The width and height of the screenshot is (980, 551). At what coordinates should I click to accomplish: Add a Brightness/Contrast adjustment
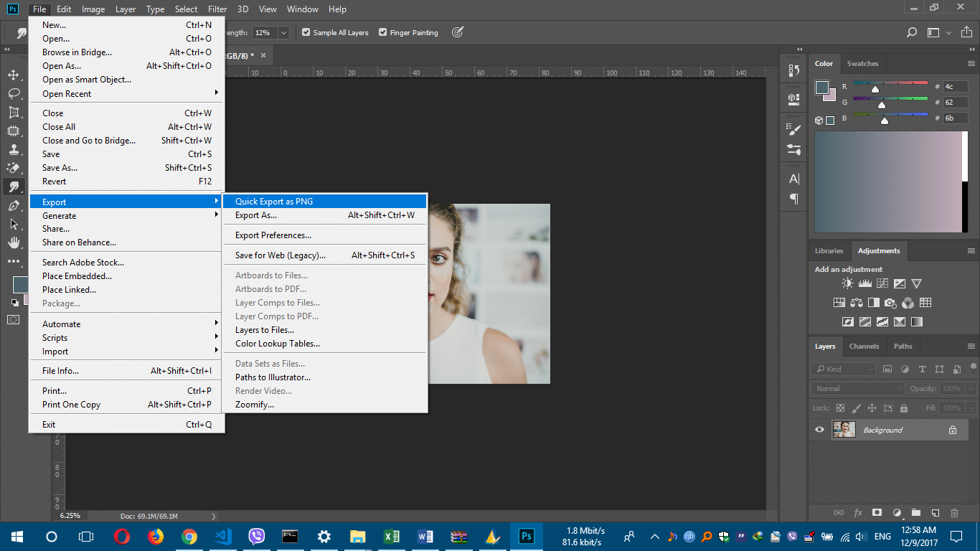pos(847,283)
